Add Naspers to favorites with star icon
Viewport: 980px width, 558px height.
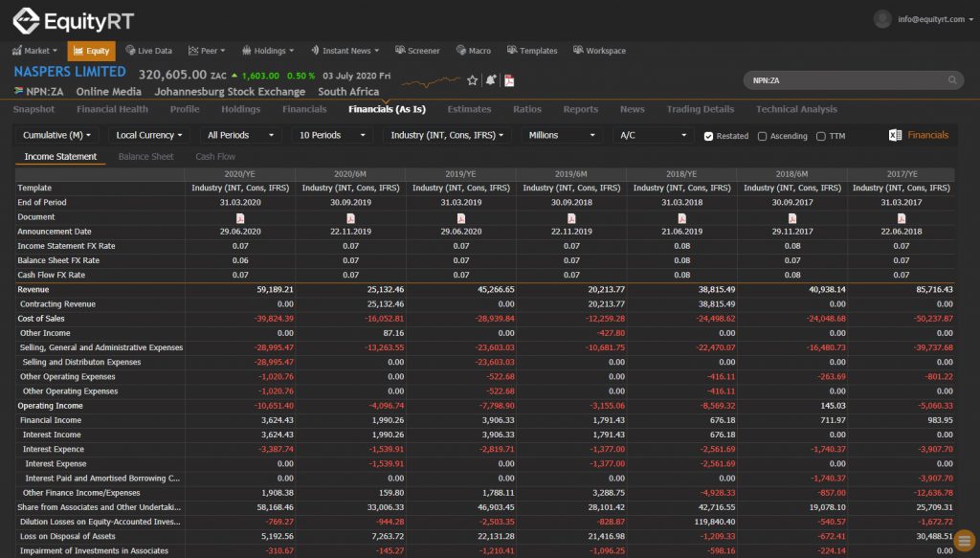(473, 80)
